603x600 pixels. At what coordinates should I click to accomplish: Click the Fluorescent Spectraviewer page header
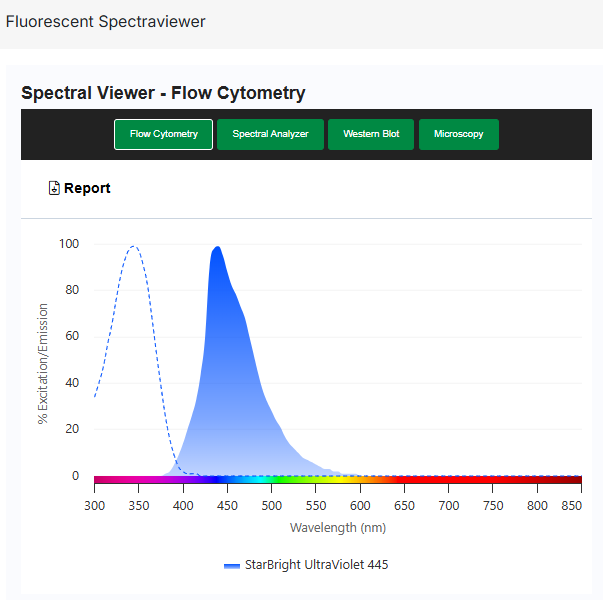pos(105,21)
